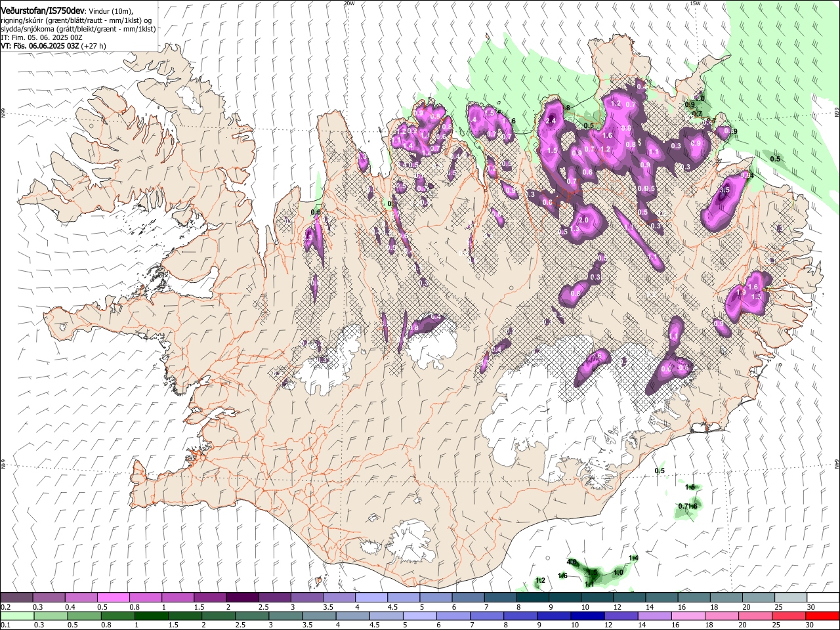The width and height of the screenshot is (840, 630).
Task: Click the '4.0' rain value off south coast
Action: click(x=572, y=562)
